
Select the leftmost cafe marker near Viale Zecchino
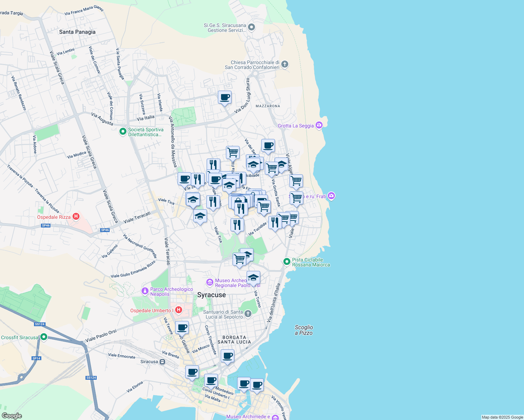tap(184, 179)
